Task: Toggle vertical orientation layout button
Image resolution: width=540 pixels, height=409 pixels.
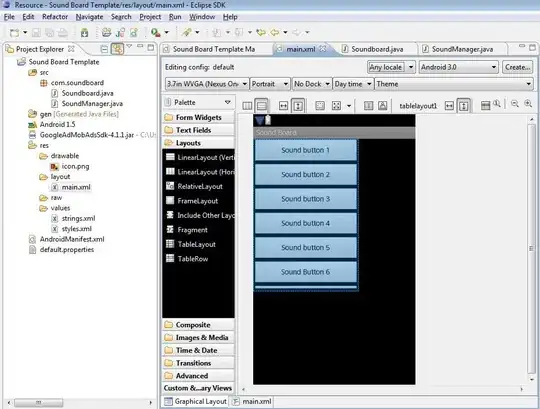Action: pyautogui.click(x=261, y=105)
